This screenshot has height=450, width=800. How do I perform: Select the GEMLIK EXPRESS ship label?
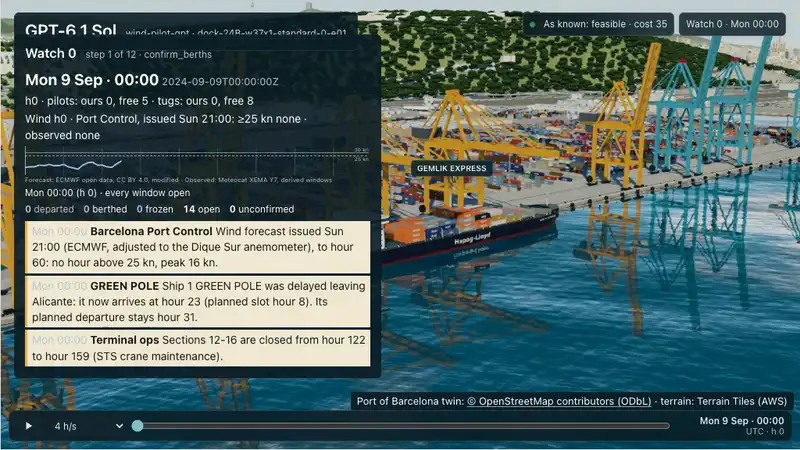coord(452,168)
